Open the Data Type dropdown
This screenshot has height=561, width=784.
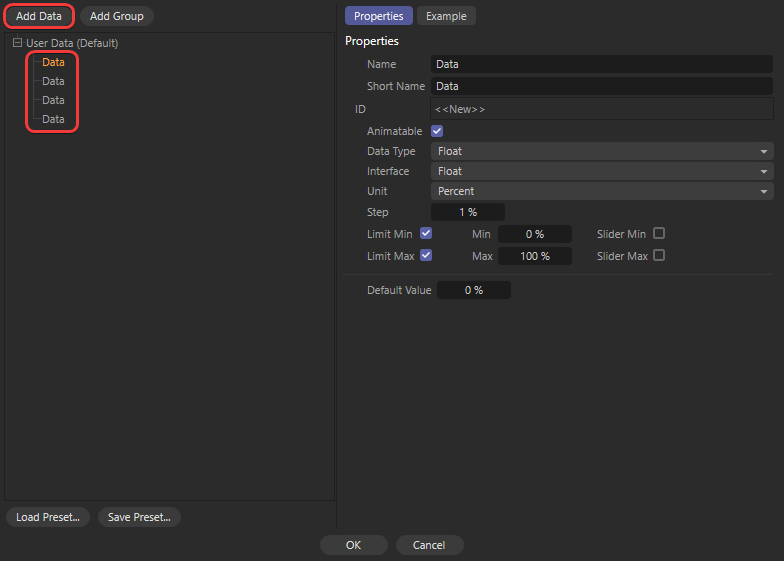point(601,151)
